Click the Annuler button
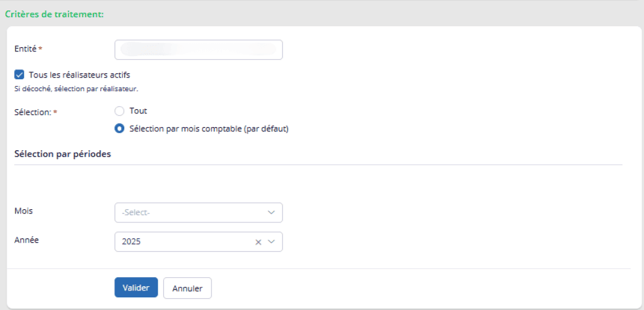Viewport: 644px width, 310px height. pos(187,288)
